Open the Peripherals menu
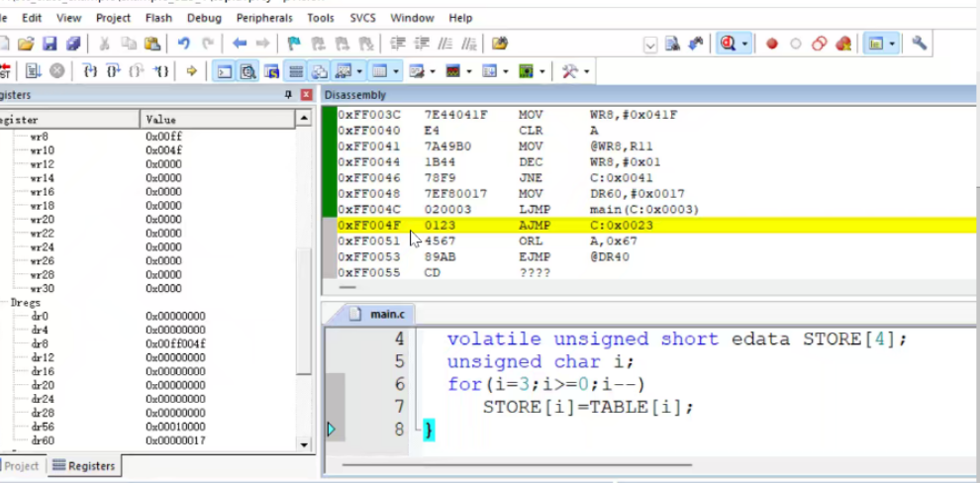This screenshot has width=980, height=483. 264,18
